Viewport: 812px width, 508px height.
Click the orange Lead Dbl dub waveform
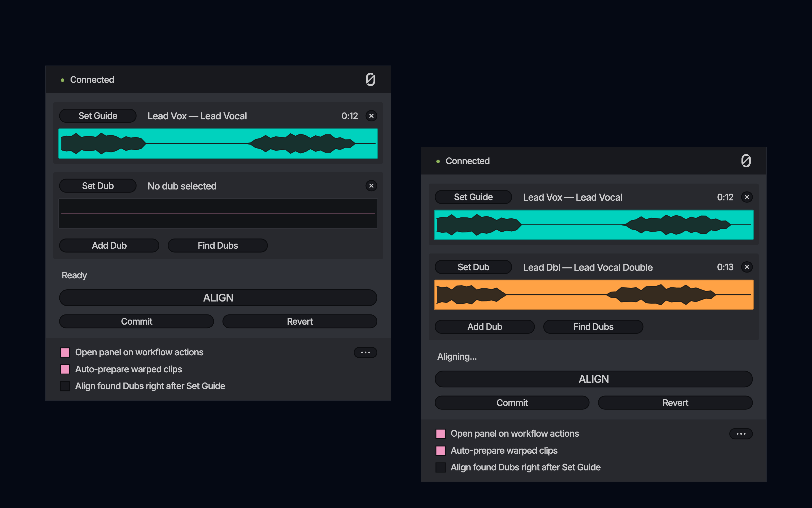[x=594, y=295]
